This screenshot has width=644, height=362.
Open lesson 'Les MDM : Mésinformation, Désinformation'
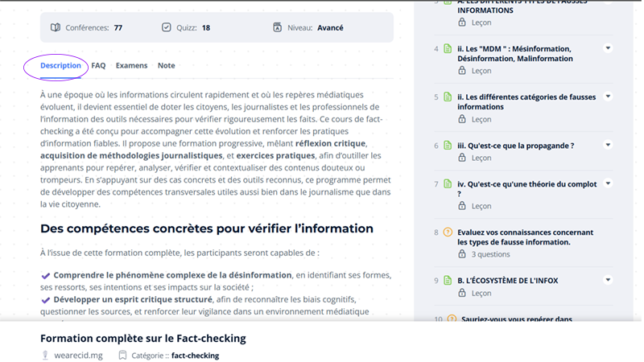515,54
